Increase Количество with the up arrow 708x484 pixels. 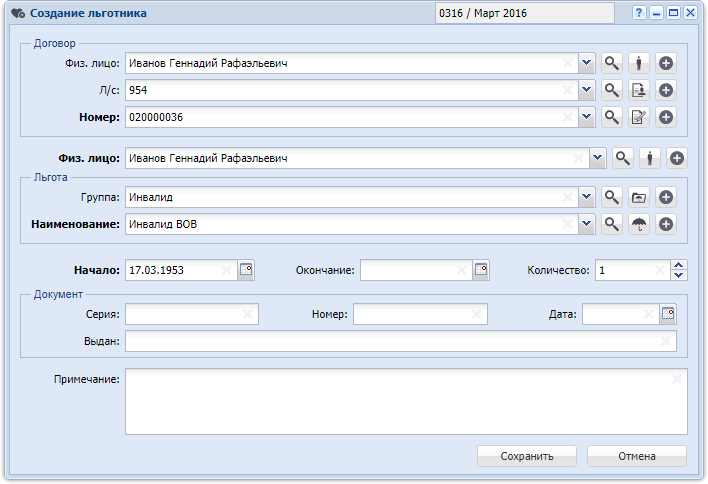679,265
